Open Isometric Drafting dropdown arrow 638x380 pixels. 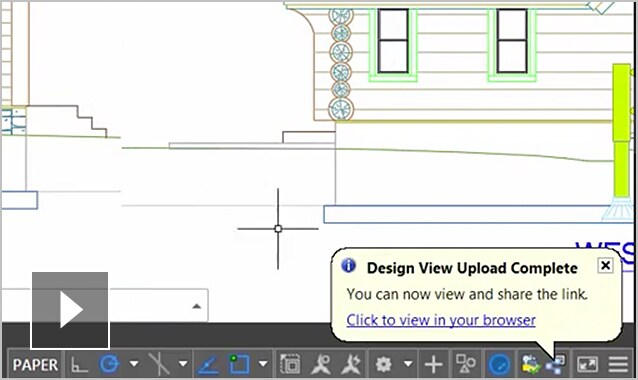183,363
